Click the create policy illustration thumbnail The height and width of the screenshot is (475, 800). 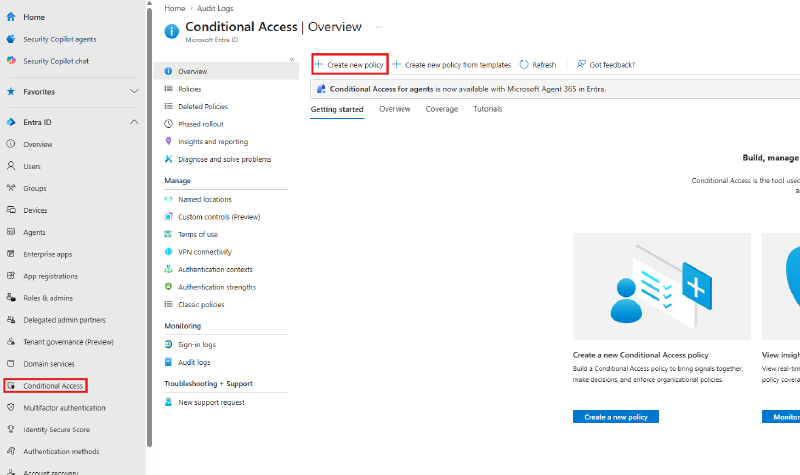tap(662, 286)
